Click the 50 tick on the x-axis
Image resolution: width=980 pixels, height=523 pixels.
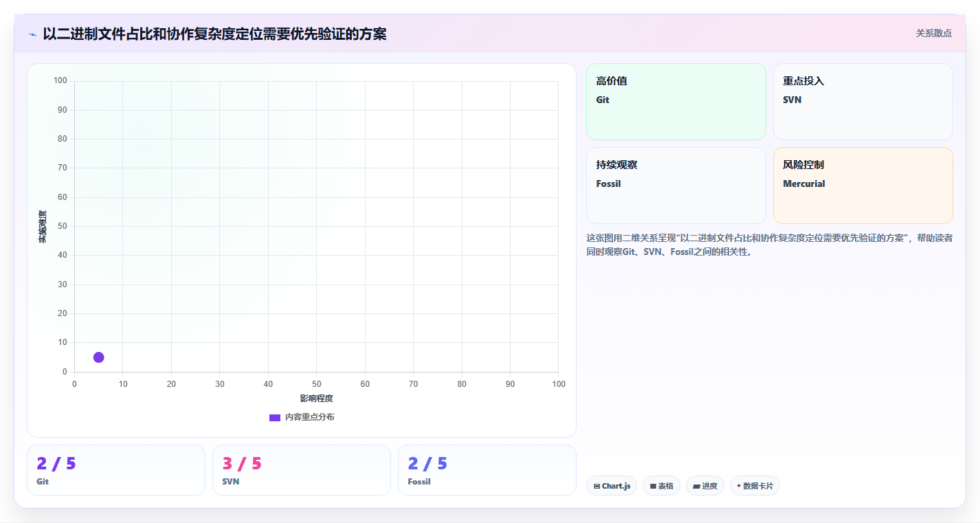(316, 383)
